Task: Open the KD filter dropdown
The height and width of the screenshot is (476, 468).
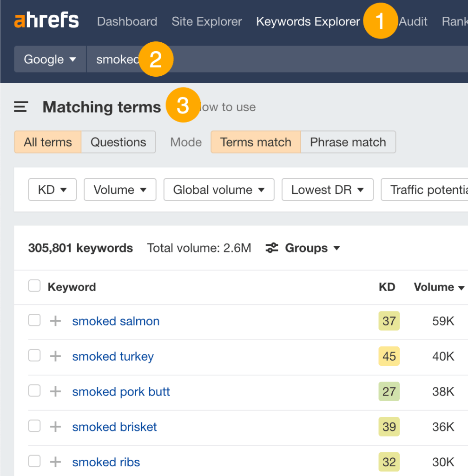Action: pos(52,190)
